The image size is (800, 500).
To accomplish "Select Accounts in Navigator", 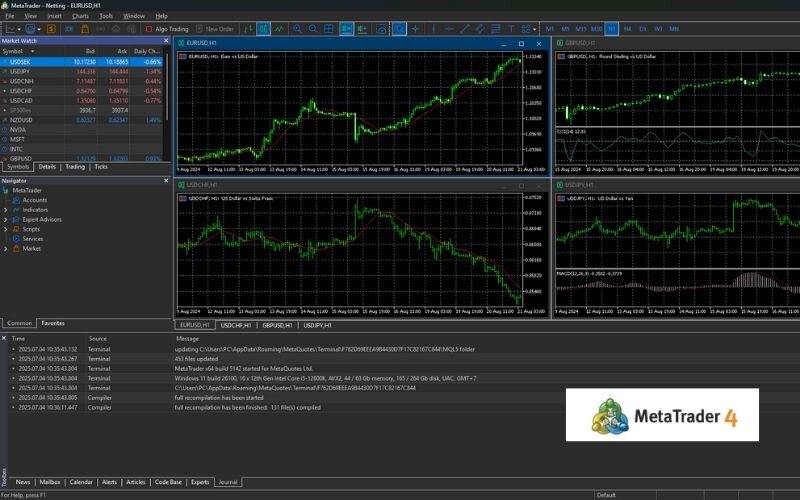I will point(34,200).
